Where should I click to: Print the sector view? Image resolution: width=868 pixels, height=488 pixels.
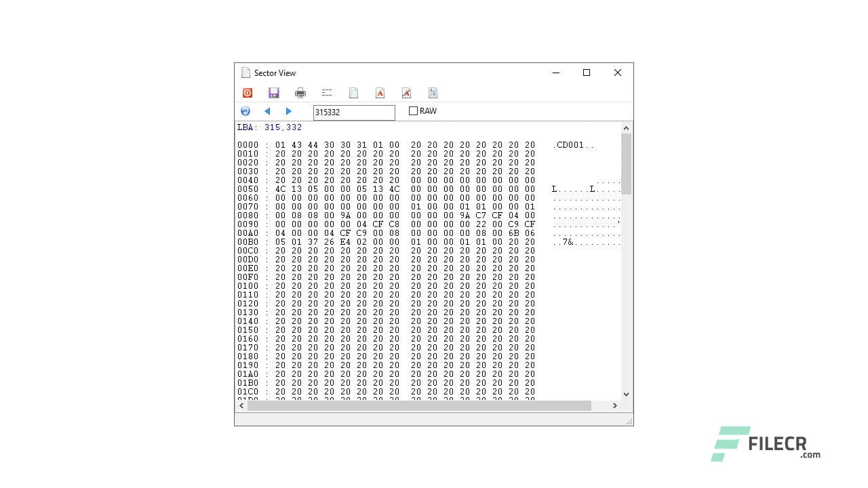click(x=300, y=93)
